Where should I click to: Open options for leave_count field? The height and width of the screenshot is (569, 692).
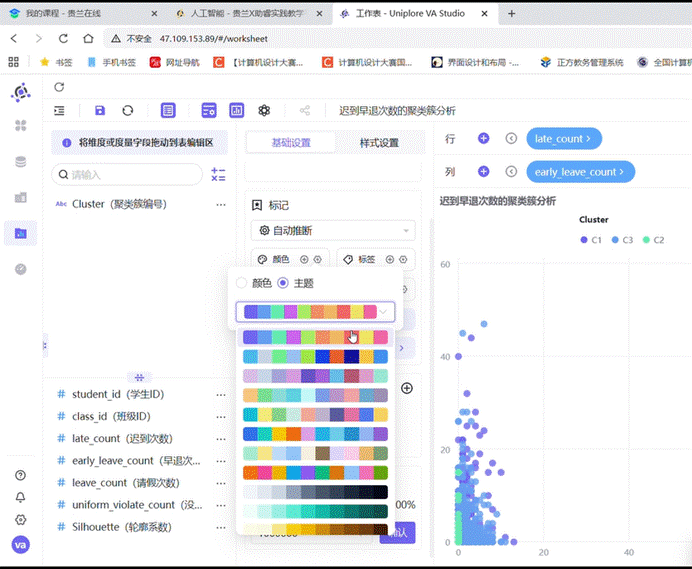click(x=221, y=483)
